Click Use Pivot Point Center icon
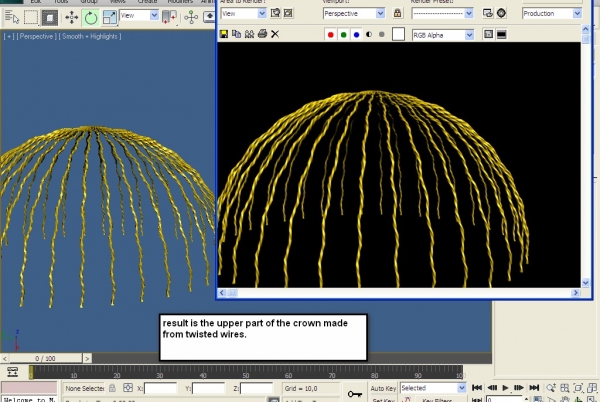 pyautogui.click(x=169, y=17)
